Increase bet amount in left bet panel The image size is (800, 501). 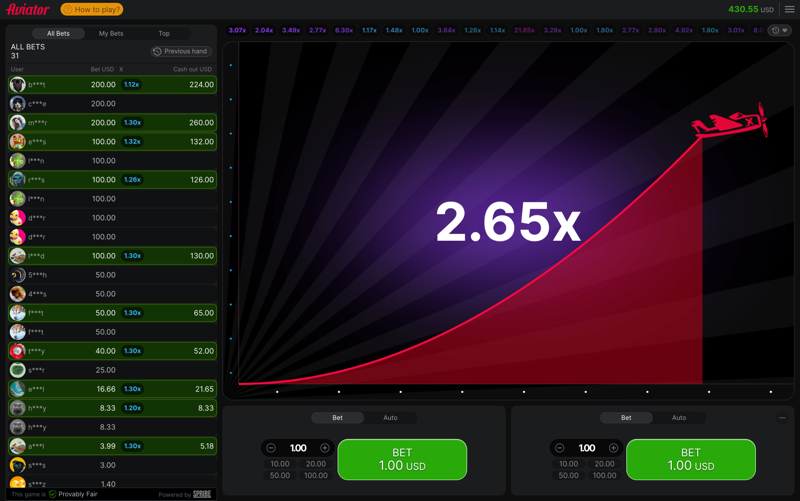pyautogui.click(x=325, y=448)
